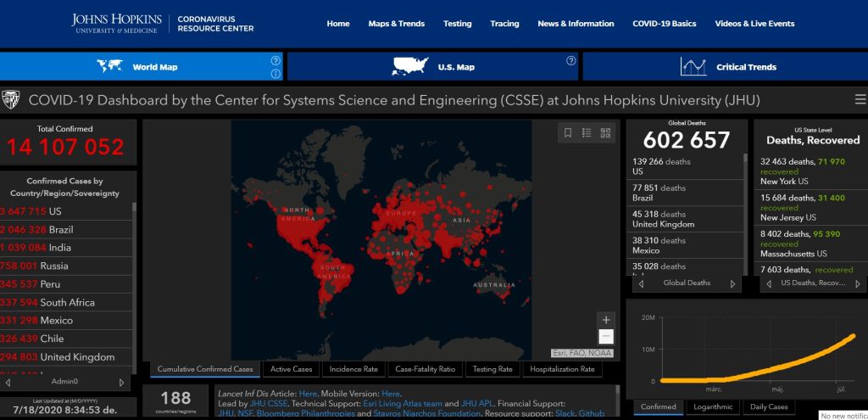Open the dashboard hamburger menu

(860, 100)
